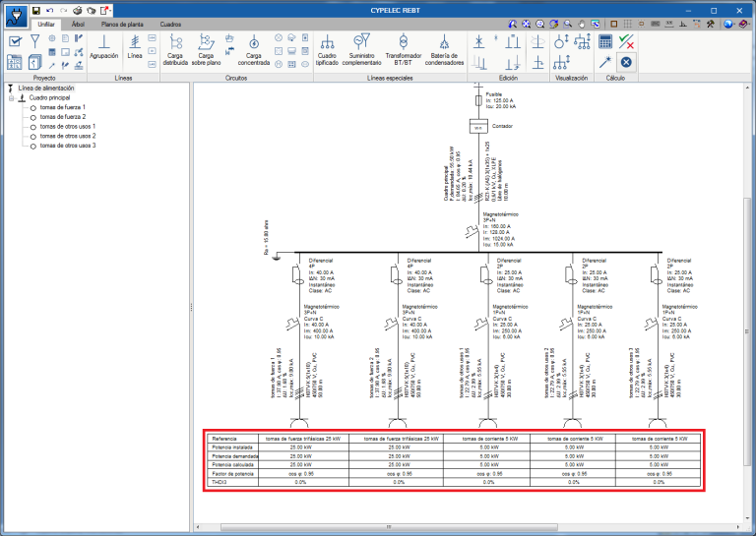The height and width of the screenshot is (536, 756).
Task: Insert Batería de condensadores
Action: tap(445, 47)
